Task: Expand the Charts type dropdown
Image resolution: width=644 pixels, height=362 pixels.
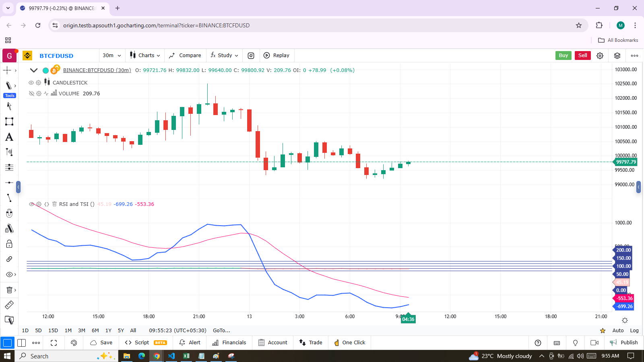Action: 145,56
